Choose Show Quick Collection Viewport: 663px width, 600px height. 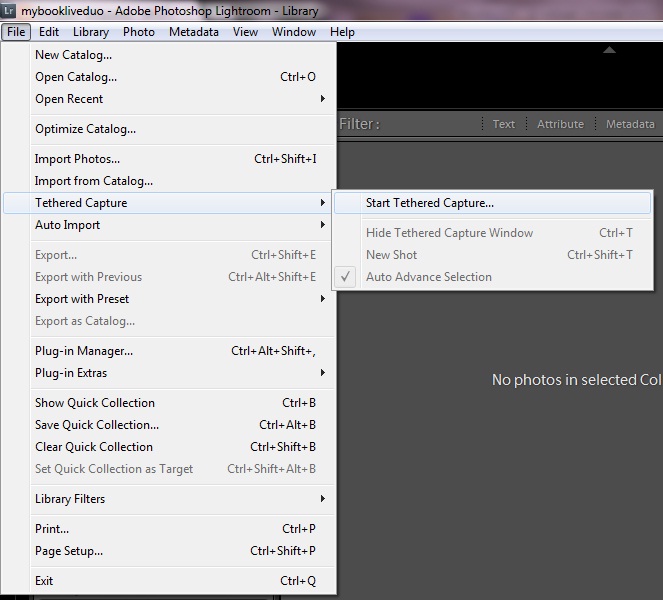click(x=169, y=403)
